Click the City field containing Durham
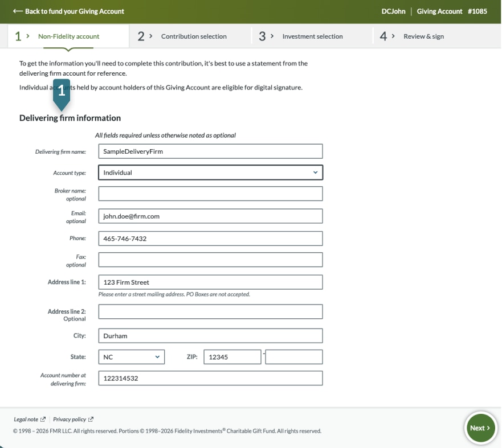The width and height of the screenshot is (502, 448). click(210, 336)
